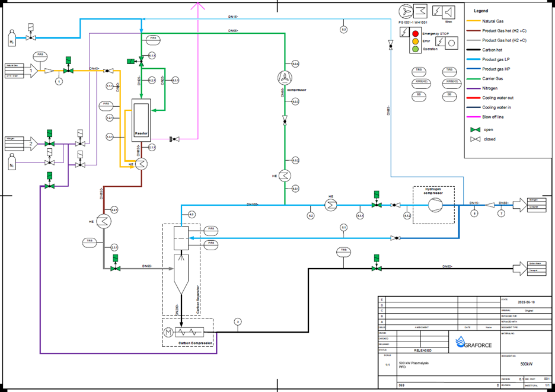Screen dimensions: 555x392
Task: Click the Nitrogen inlet arrow 2
Action: (31, 143)
